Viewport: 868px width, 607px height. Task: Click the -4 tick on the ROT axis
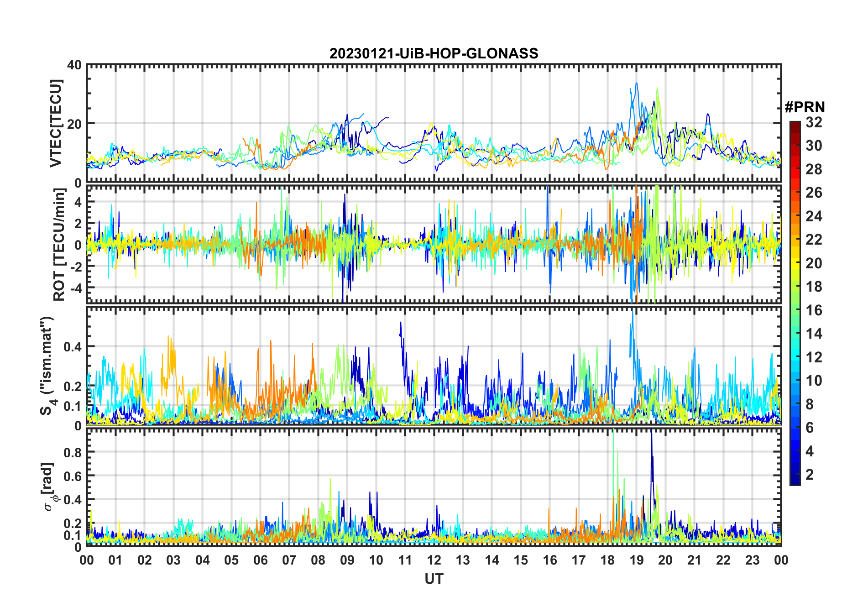click(x=74, y=288)
